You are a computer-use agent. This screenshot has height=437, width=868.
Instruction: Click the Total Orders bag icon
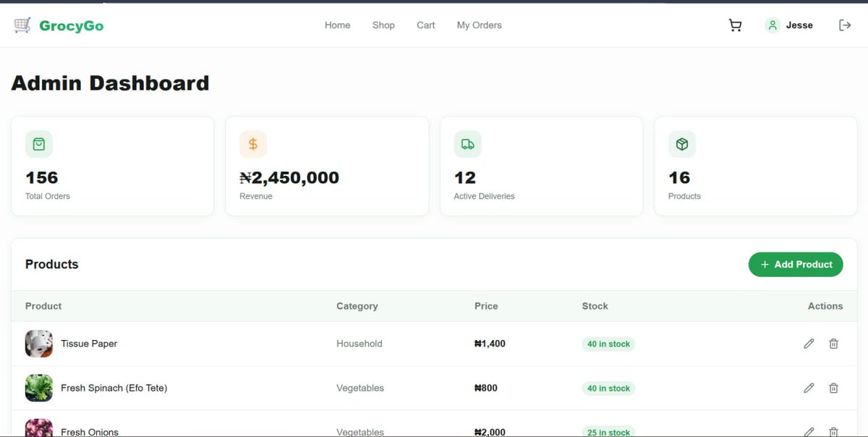pos(39,144)
